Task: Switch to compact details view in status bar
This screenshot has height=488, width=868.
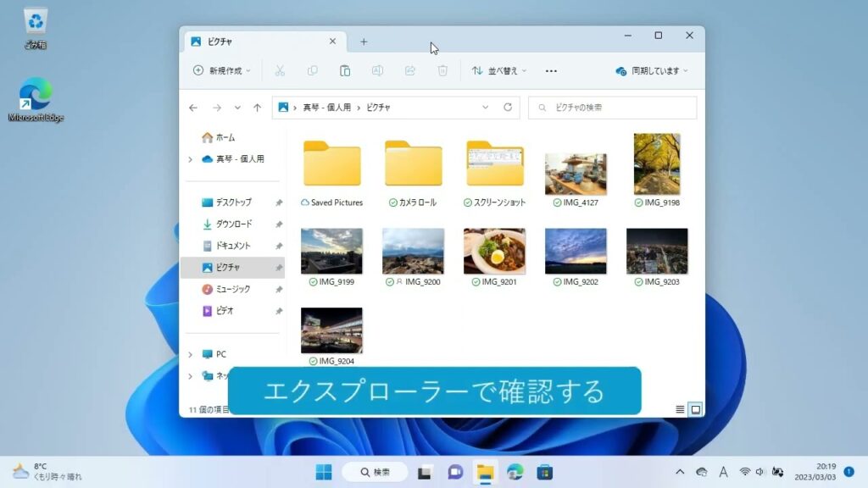Action: [x=679, y=408]
